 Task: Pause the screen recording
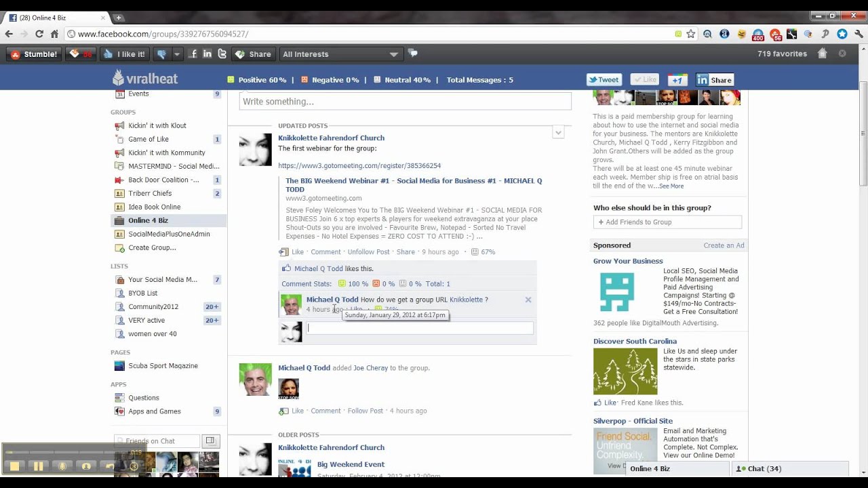(38, 466)
